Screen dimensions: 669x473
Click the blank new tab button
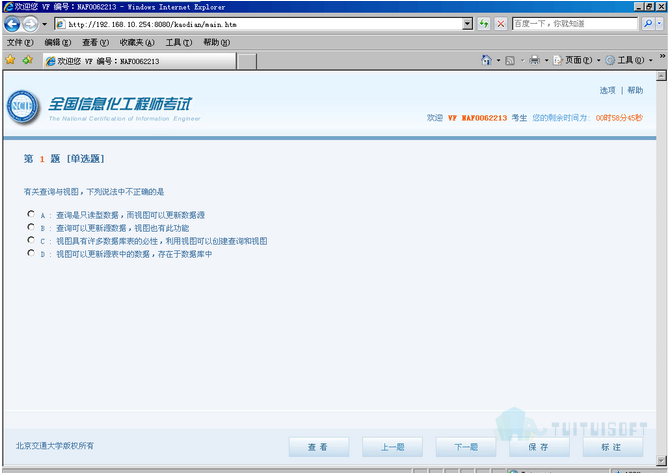click(247, 61)
